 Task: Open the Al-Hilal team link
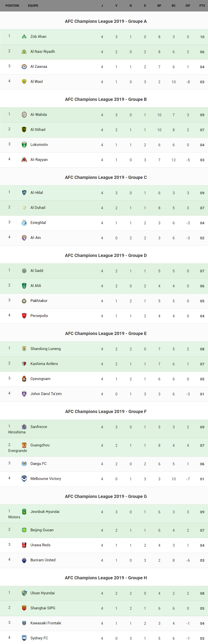[37, 193]
